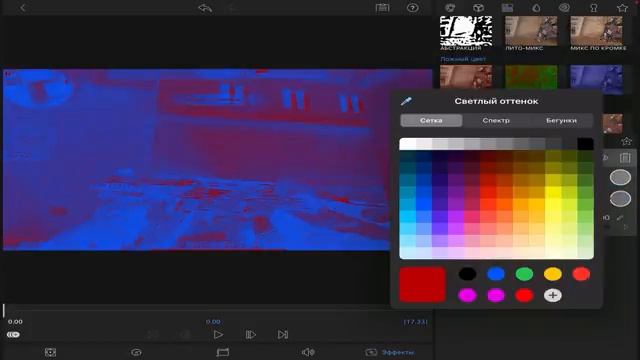Open the frame and fit editor tab
Viewport: 640px width, 360px height.
[x=50, y=352]
